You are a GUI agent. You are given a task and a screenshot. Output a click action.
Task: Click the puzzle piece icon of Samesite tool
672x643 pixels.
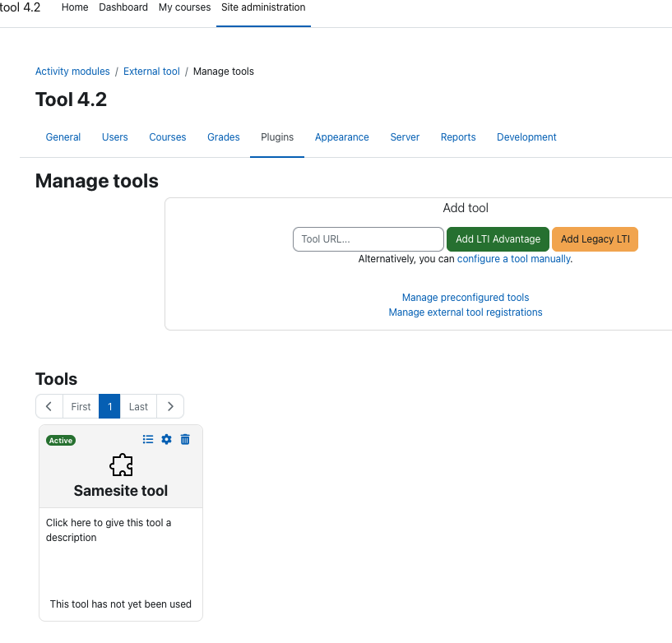coord(121,465)
